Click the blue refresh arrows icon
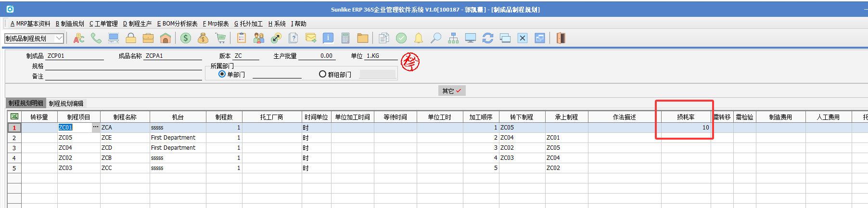 (488, 38)
